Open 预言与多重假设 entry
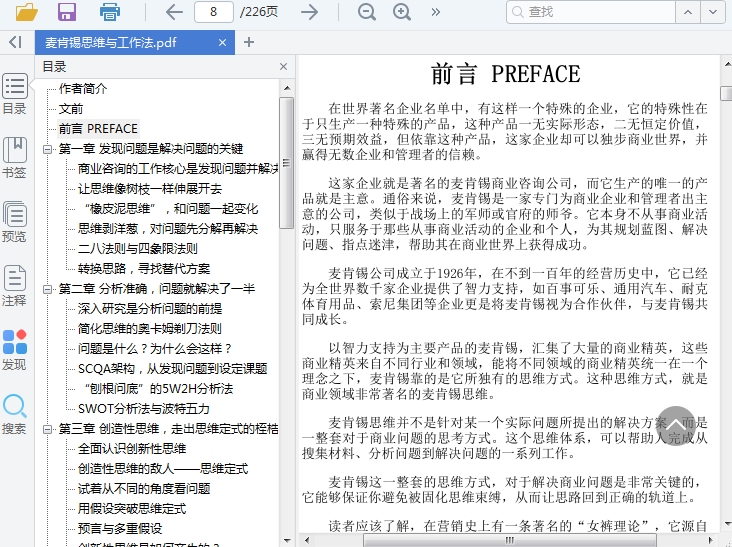The height and width of the screenshot is (547, 732). 120,529
